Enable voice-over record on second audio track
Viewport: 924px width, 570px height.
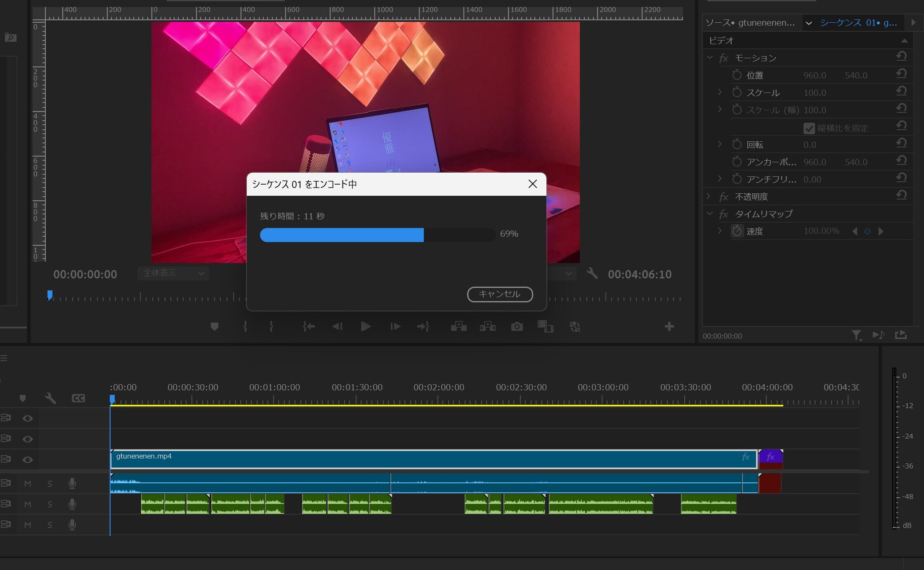coord(72,504)
